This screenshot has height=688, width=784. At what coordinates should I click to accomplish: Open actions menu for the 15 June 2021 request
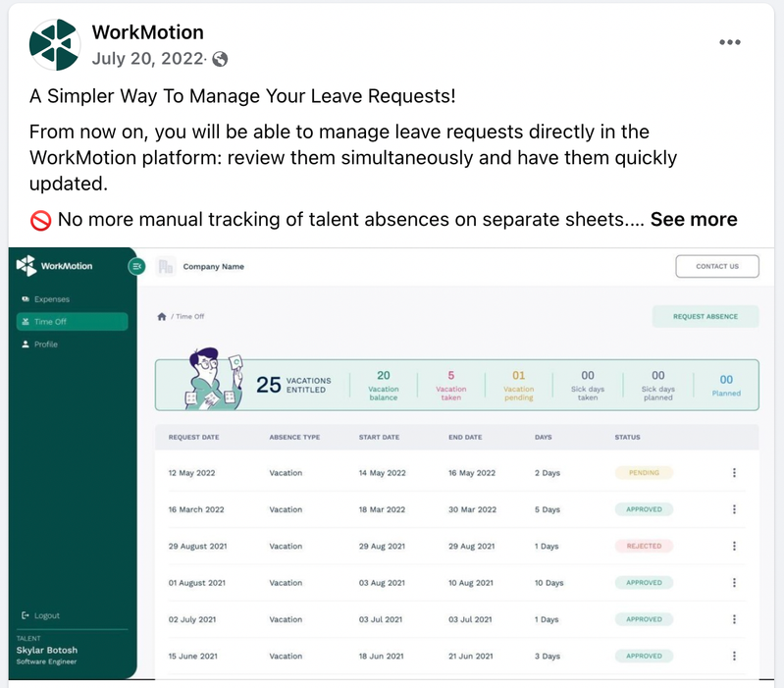[734, 656]
